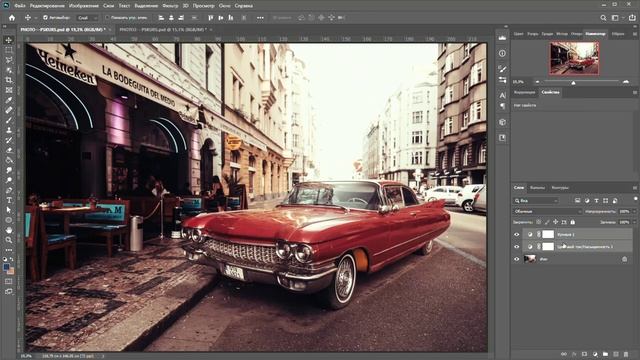
Task: Toggle Quick Mask mode icon
Action: click(x=9, y=281)
